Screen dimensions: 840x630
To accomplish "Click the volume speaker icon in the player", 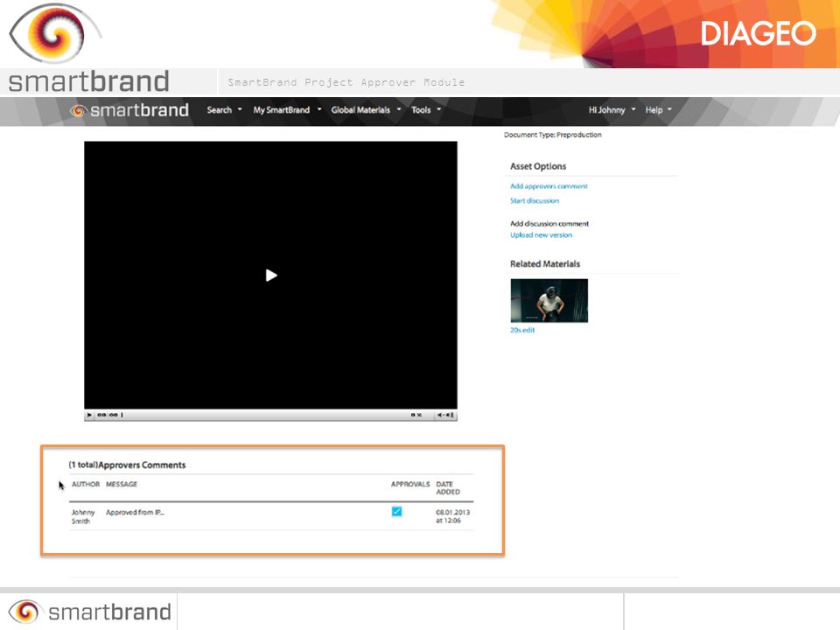I will (444, 415).
